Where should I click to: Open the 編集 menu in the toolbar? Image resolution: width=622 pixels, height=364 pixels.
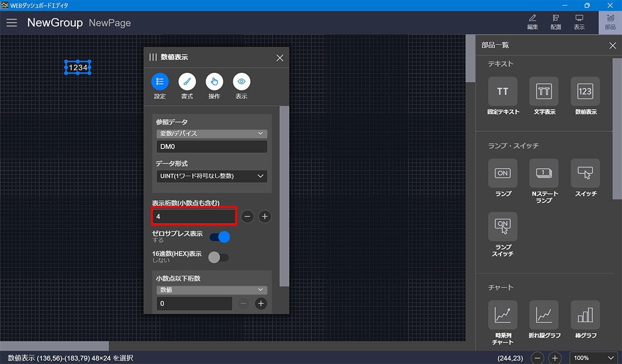(533, 22)
